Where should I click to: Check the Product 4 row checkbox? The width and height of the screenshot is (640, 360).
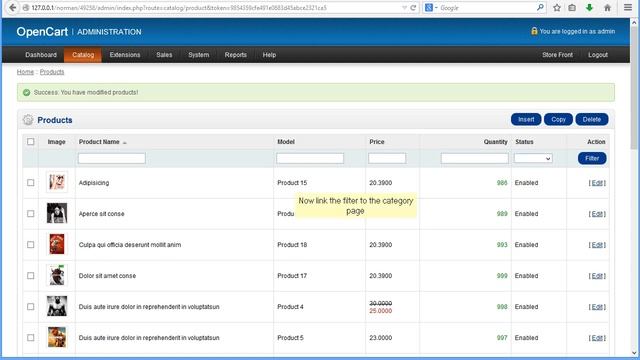pos(31,307)
